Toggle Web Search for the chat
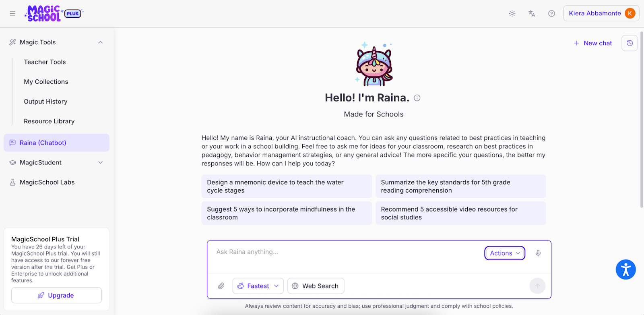The height and width of the screenshot is (315, 644). click(316, 286)
